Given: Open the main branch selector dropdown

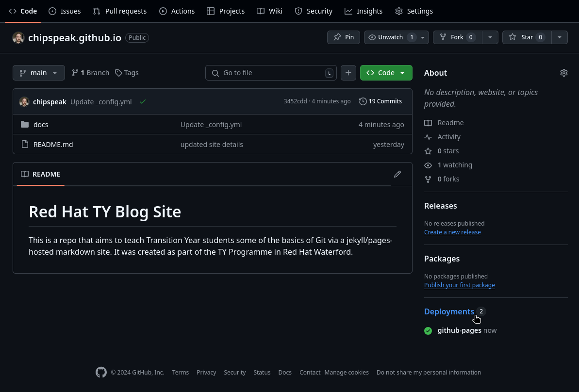Looking at the screenshot, I should coord(38,72).
